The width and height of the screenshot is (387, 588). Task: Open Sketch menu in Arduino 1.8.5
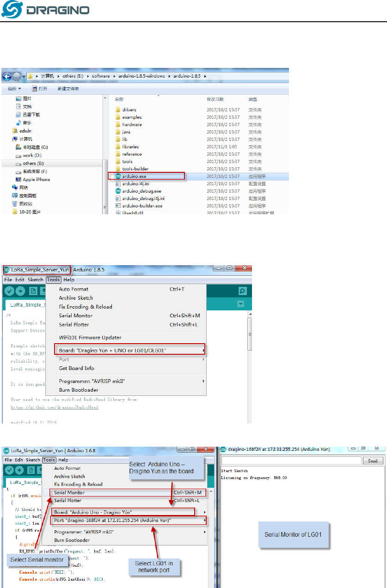[36, 279]
